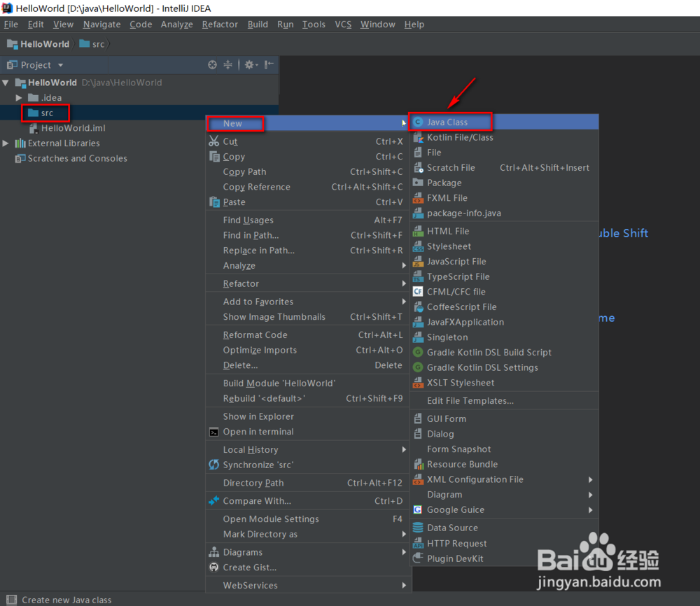Click the Resource Bundle icon
Screen dimensions: 700x606
[418, 464]
